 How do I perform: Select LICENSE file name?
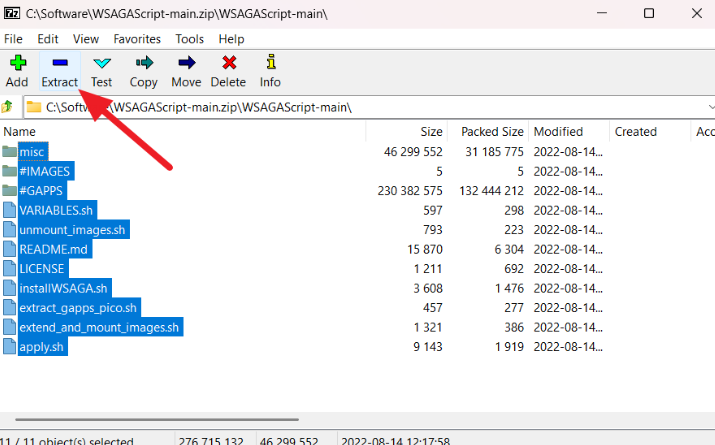[42, 269]
